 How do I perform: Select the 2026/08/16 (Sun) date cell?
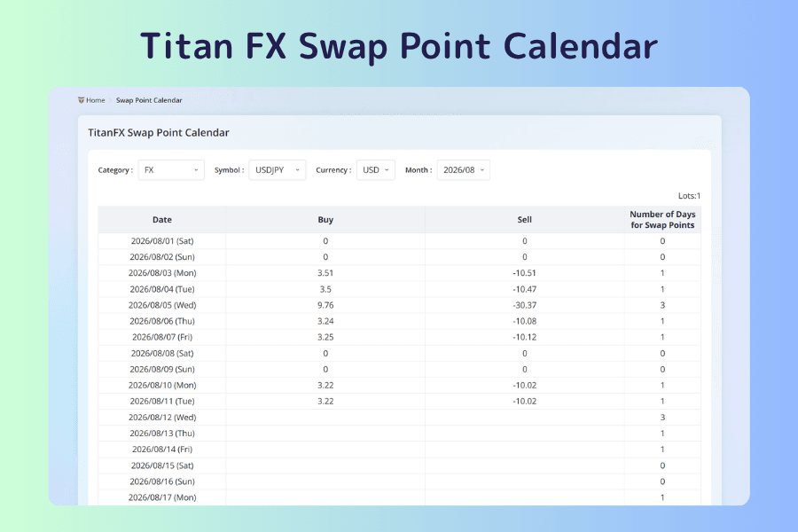coord(162,481)
